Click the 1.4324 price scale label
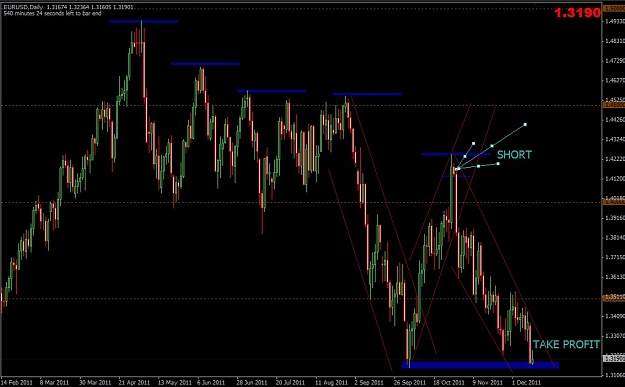625x387 pixels. (615, 139)
